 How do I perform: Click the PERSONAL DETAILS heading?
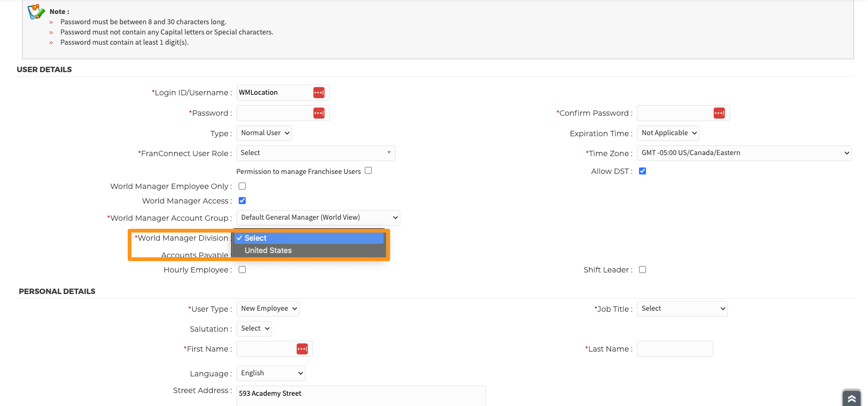pos(57,291)
